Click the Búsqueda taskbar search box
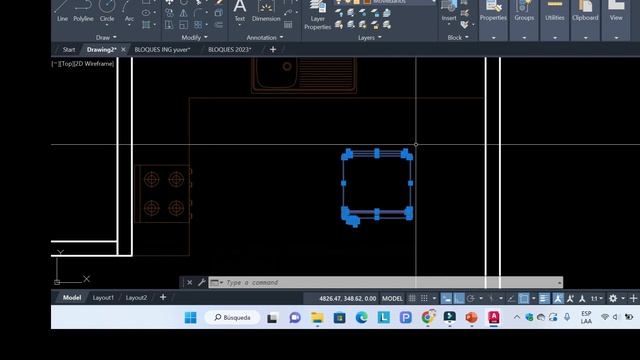Screen dimensions: 640x360 [232, 318]
